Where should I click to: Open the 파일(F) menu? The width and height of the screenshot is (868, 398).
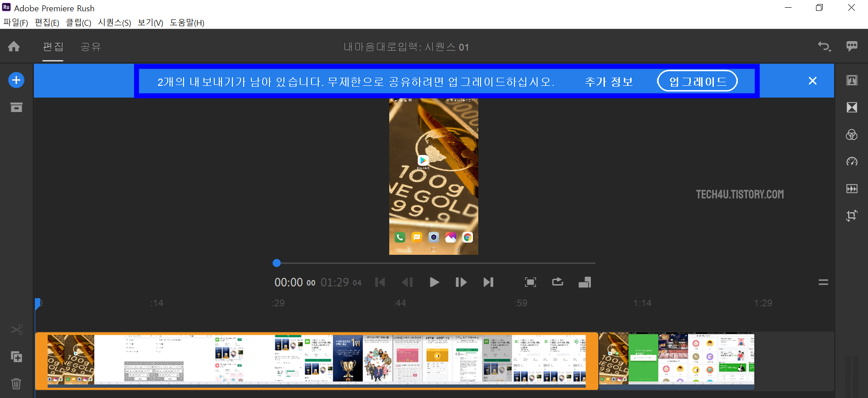(16, 23)
